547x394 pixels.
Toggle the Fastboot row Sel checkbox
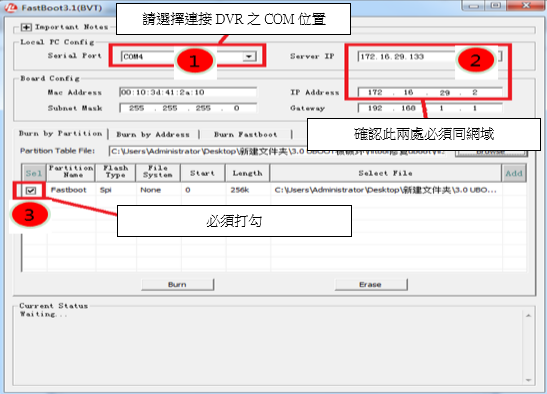31,190
